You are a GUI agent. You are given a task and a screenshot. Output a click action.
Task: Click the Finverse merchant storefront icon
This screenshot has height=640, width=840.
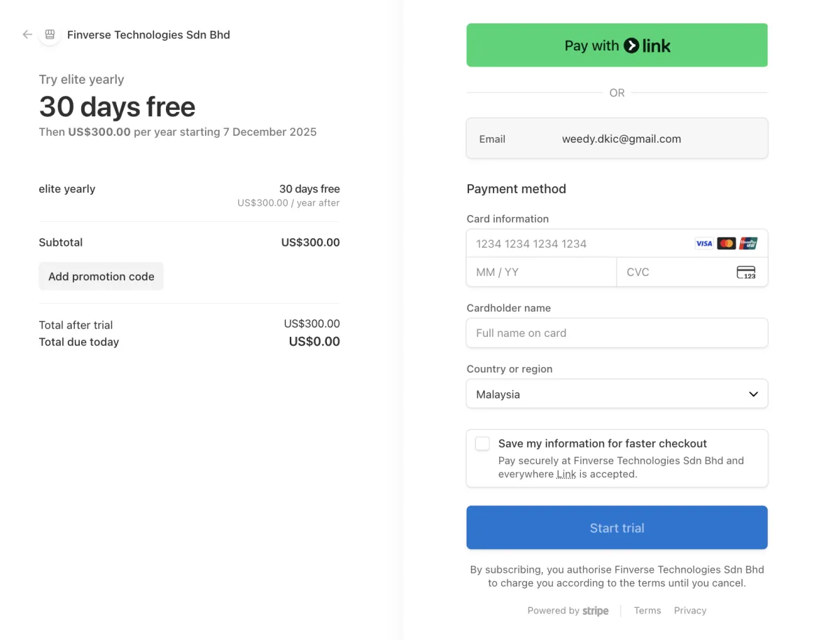(50, 34)
